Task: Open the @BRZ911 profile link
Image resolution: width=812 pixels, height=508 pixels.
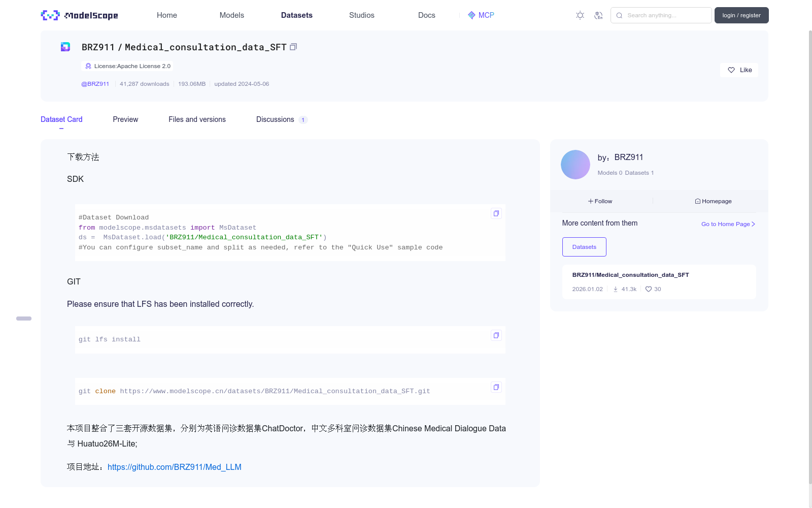Action: [x=95, y=84]
